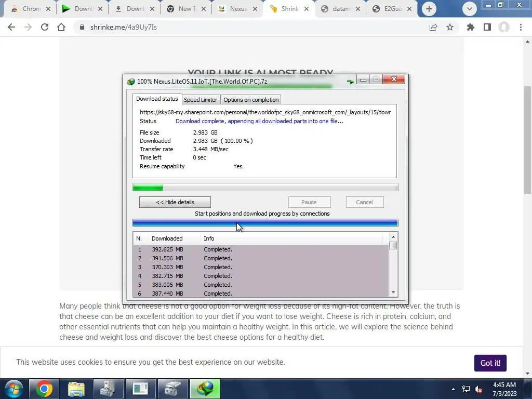
Task: Select connection row with 382.715 MB
Action: click(261, 276)
